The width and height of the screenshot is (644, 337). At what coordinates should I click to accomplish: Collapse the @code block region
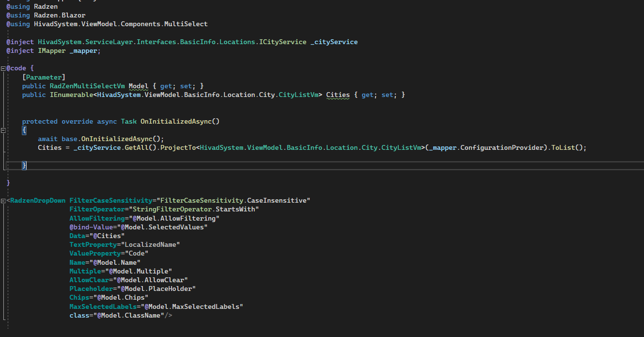[x=3, y=68]
